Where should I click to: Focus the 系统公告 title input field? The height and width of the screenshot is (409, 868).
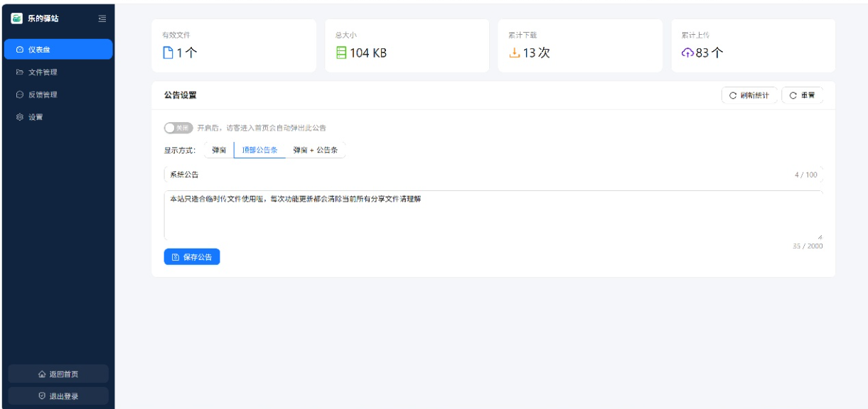tap(493, 174)
